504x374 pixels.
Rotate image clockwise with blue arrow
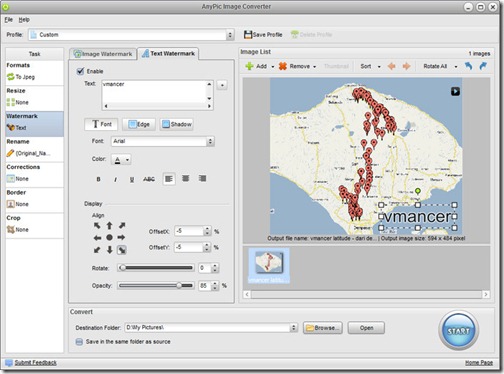483,66
